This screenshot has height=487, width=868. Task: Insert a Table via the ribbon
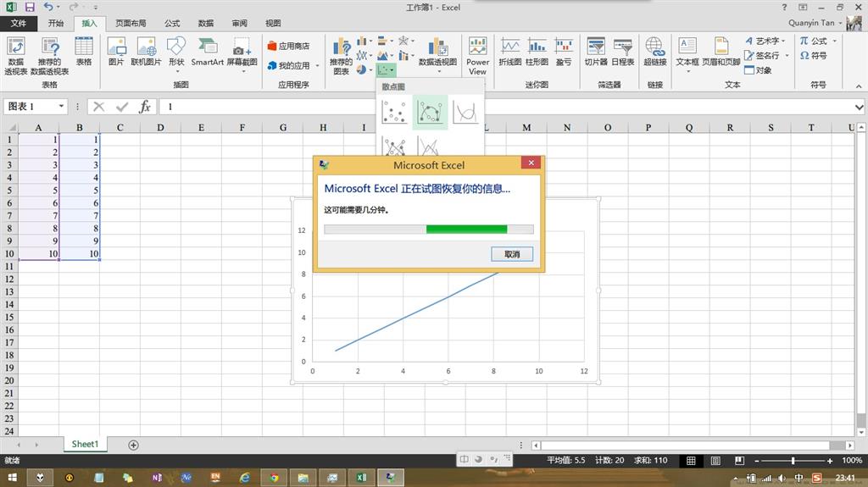tap(84, 52)
